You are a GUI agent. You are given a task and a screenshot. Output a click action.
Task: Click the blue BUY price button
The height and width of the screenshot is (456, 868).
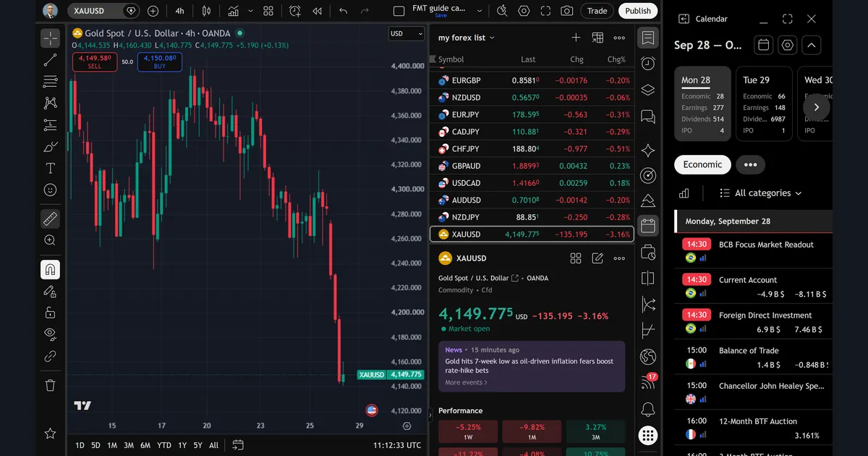tap(160, 62)
